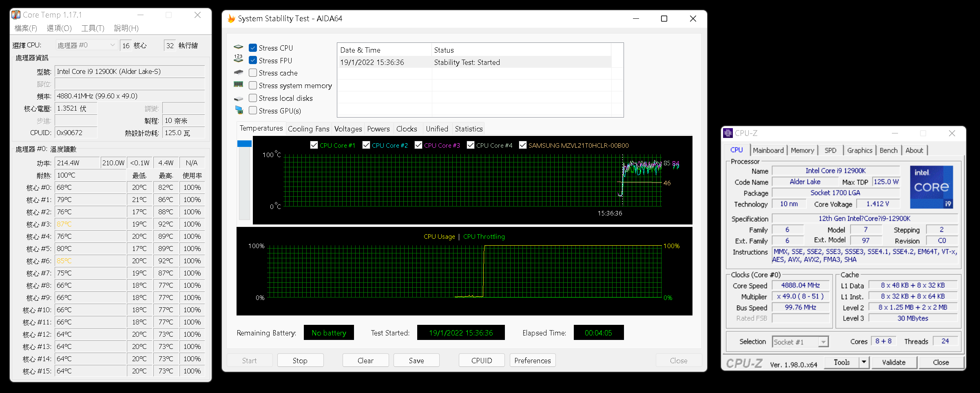Click the Status column header
This screenshot has width=980, height=393.
(521, 50)
